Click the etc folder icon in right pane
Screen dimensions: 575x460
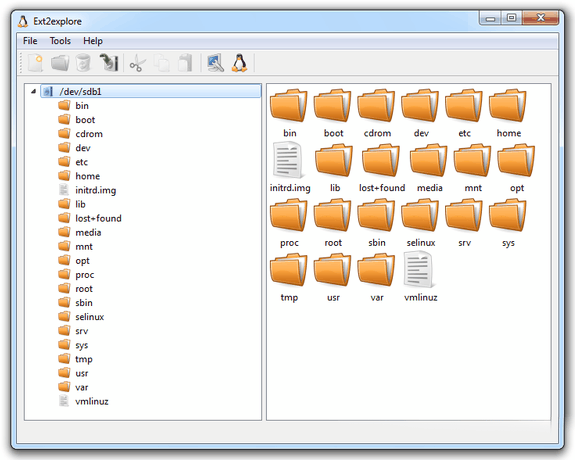tap(464, 106)
